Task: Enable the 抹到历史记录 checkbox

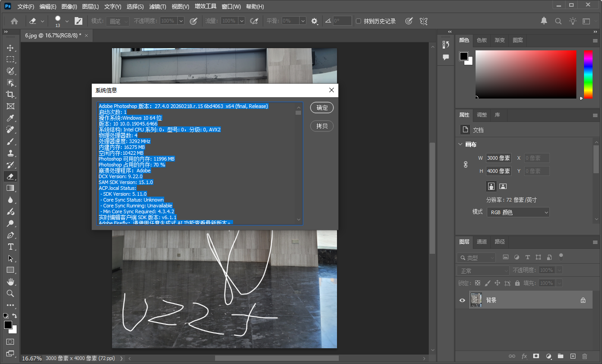Action: pos(358,21)
